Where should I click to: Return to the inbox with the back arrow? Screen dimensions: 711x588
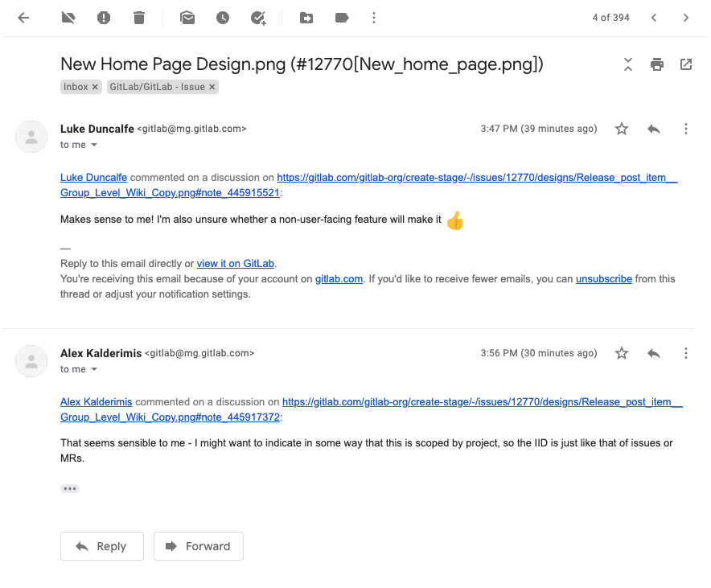(23, 17)
